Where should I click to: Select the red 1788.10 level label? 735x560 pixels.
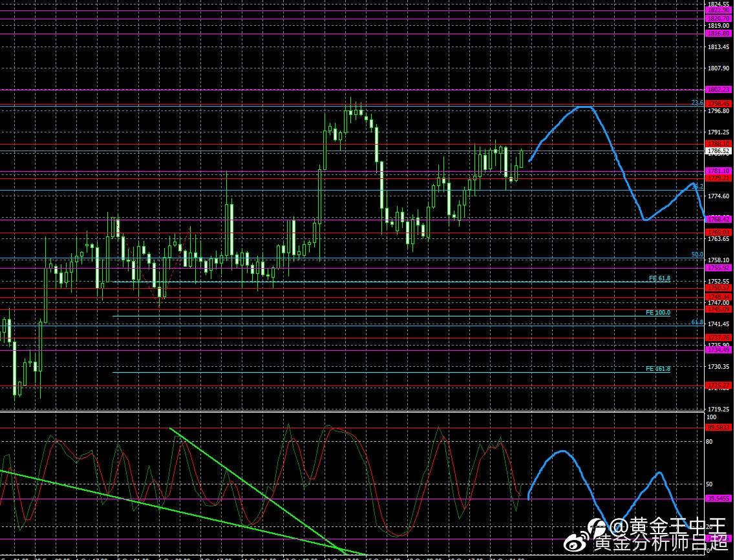[x=718, y=144]
